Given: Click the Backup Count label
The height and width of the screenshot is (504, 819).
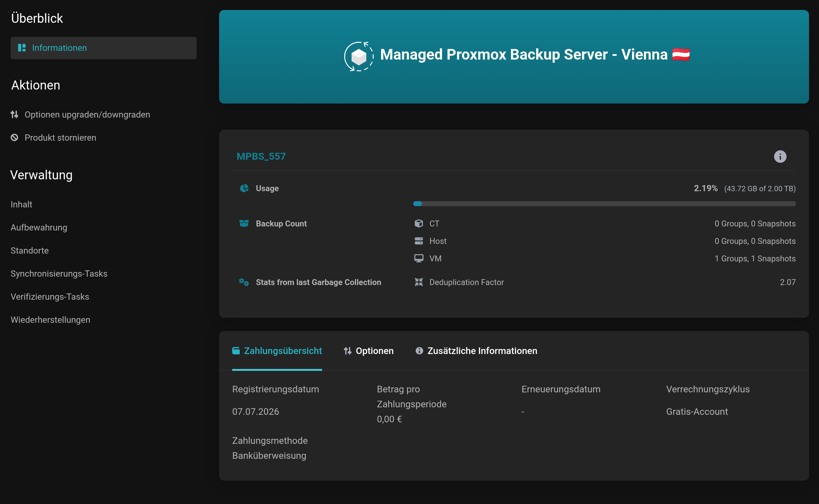Looking at the screenshot, I should pyautogui.click(x=281, y=223).
